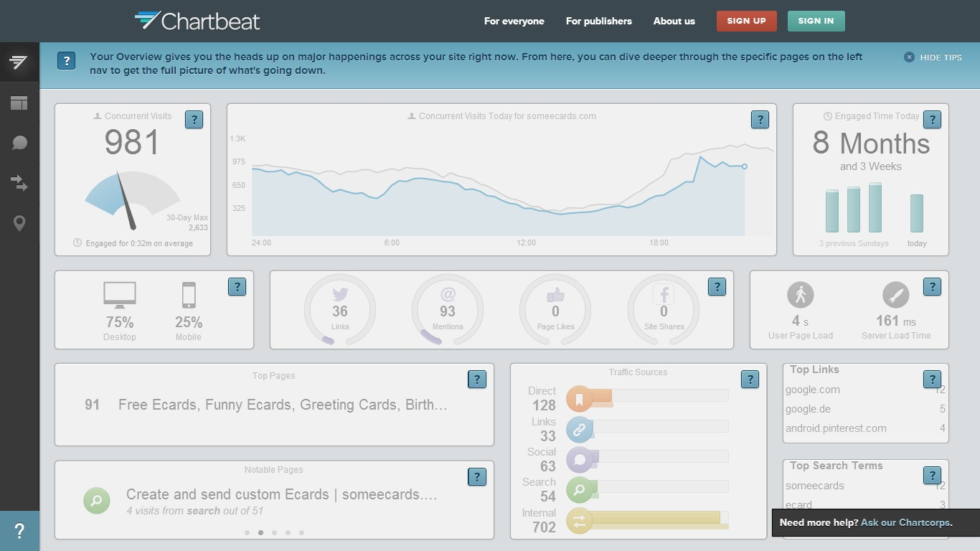Click the conversation bubble icon in the sidebar
The height and width of the screenshot is (551, 980).
tap(19, 142)
